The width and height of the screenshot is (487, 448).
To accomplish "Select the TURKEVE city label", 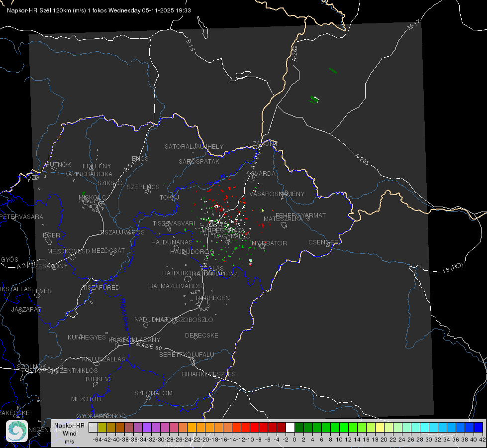I will pyautogui.click(x=98, y=379).
